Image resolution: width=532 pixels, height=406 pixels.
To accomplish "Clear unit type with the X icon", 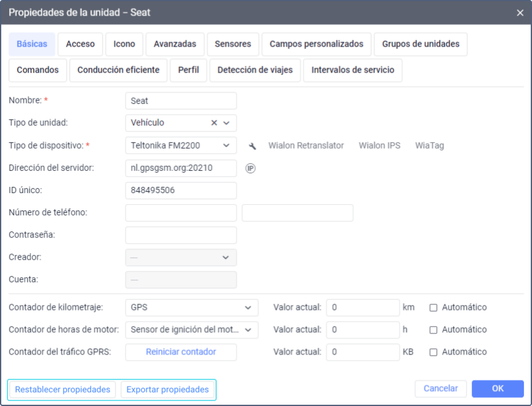I will (214, 123).
